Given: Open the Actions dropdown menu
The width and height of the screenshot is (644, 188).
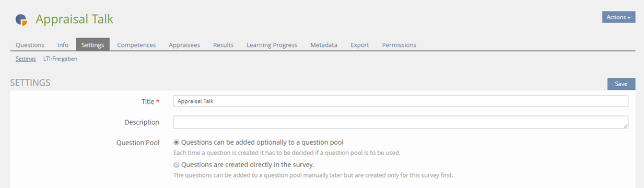Looking at the screenshot, I should point(618,17).
